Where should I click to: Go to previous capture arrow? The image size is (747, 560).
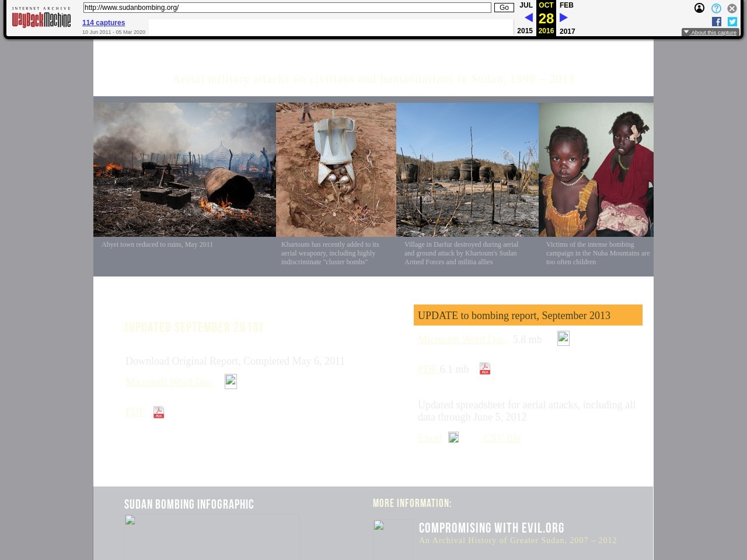pyautogui.click(x=528, y=17)
